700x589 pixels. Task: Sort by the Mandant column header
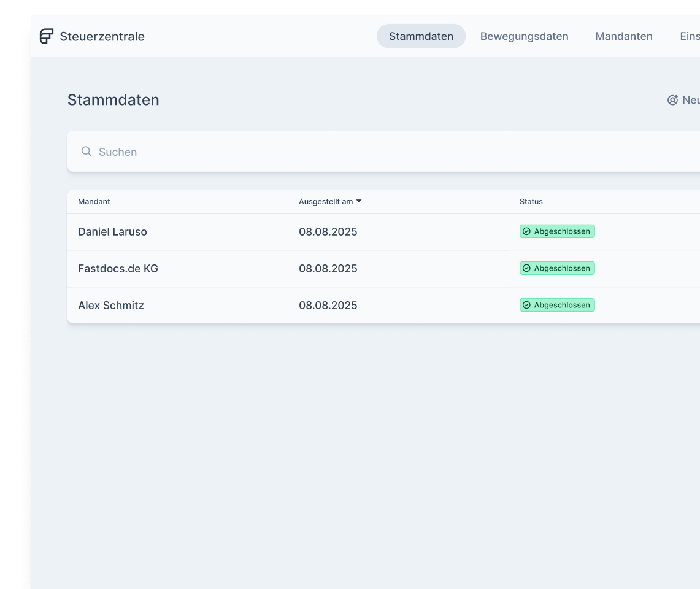[x=94, y=202]
